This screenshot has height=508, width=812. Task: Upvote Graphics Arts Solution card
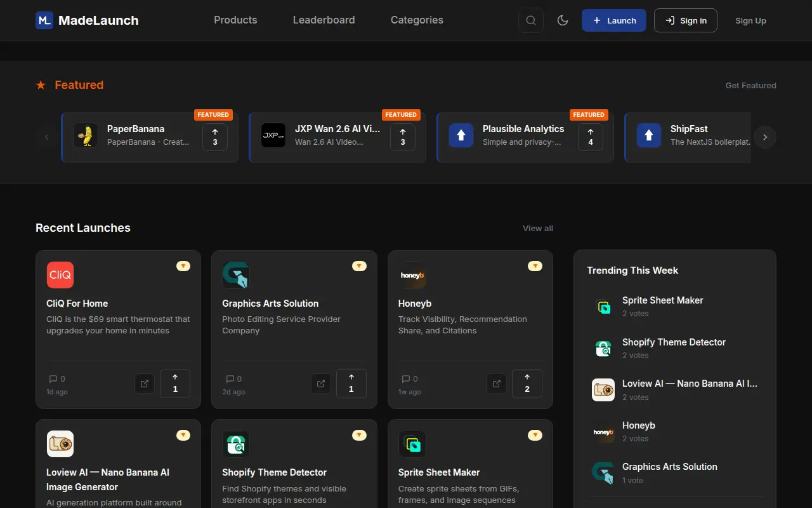[x=351, y=384]
